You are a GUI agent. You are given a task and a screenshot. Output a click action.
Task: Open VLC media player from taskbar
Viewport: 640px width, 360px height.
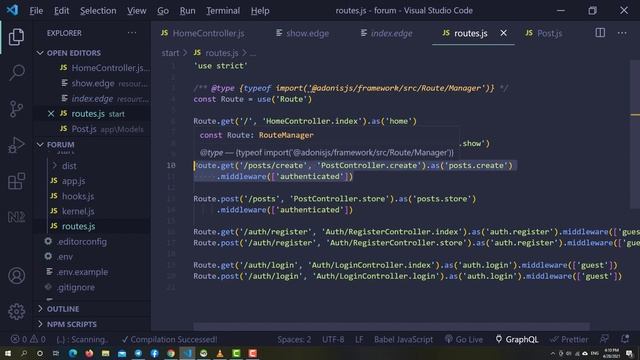(x=220, y=353)
